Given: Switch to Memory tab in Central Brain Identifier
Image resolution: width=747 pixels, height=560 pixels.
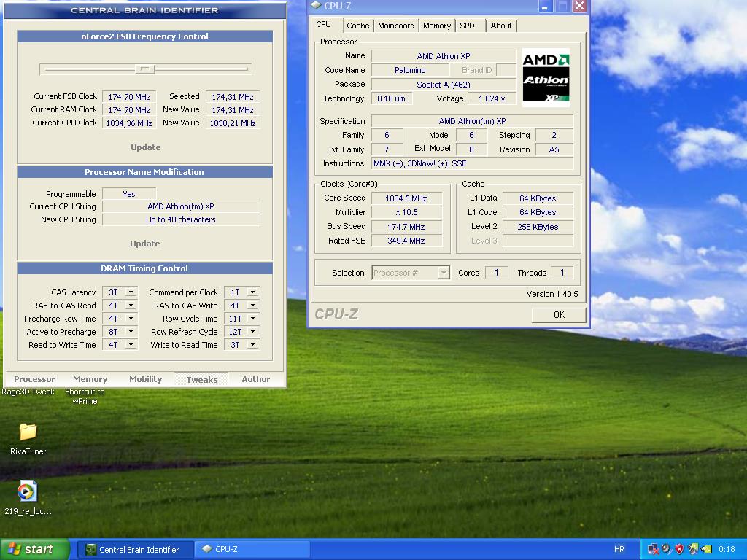Looking at the screenshot, I should [x=90, y=379].
